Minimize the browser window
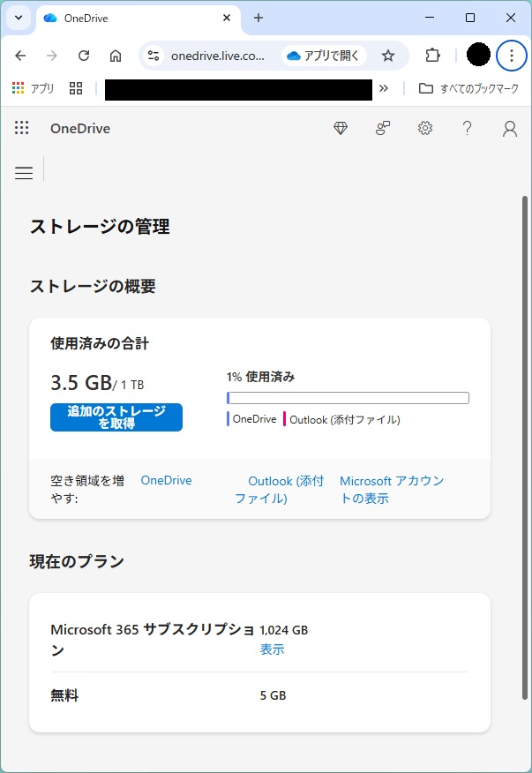 [x=430, y=19]
